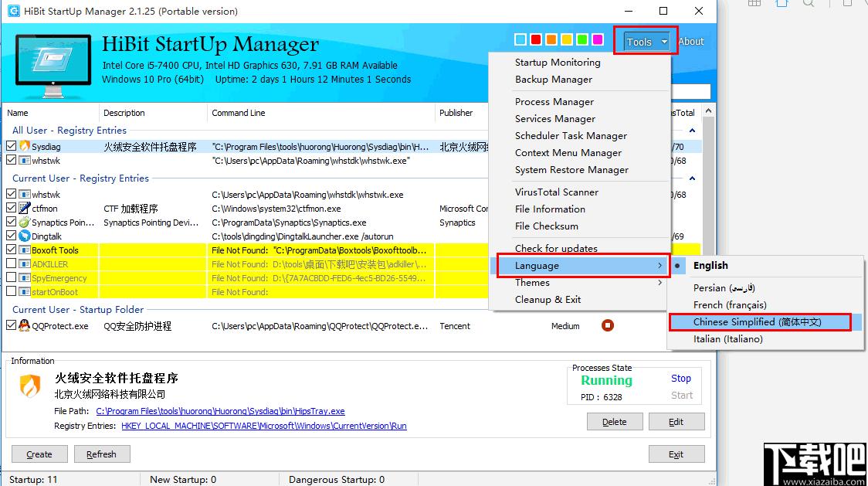Viewport: 868px width, 486px height.
Task: Stop the running process
Action: click(681, 378)
